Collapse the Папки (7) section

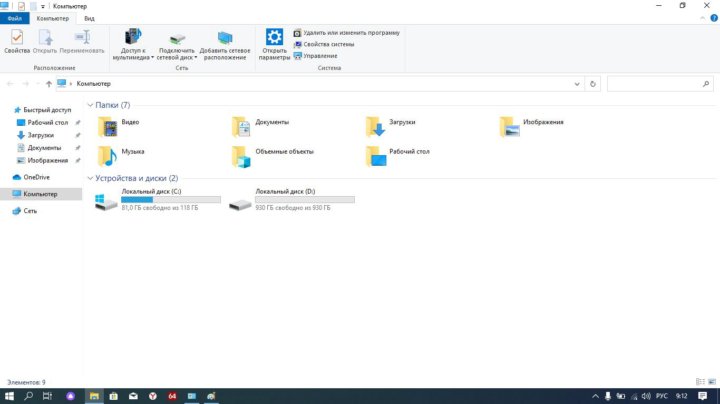[x=89, y=105]
